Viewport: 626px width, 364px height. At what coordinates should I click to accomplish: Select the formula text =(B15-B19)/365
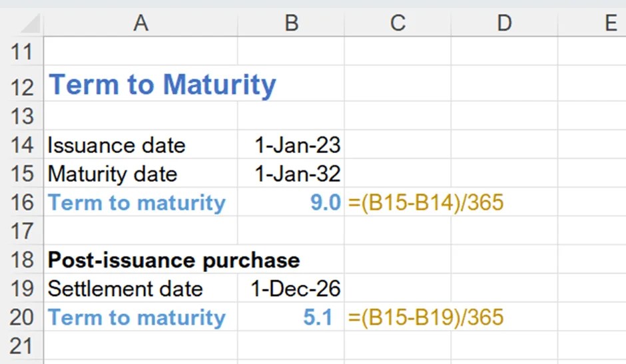(x=426, y=317)
